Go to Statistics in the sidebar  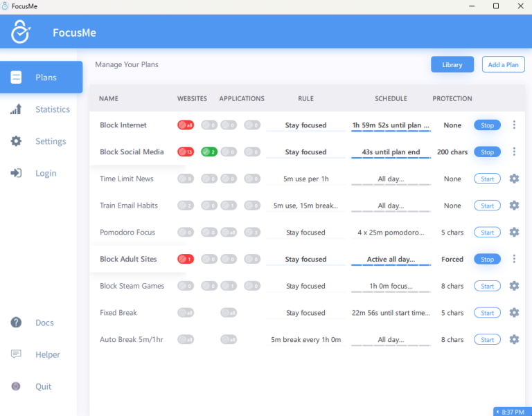click(53, 109)
